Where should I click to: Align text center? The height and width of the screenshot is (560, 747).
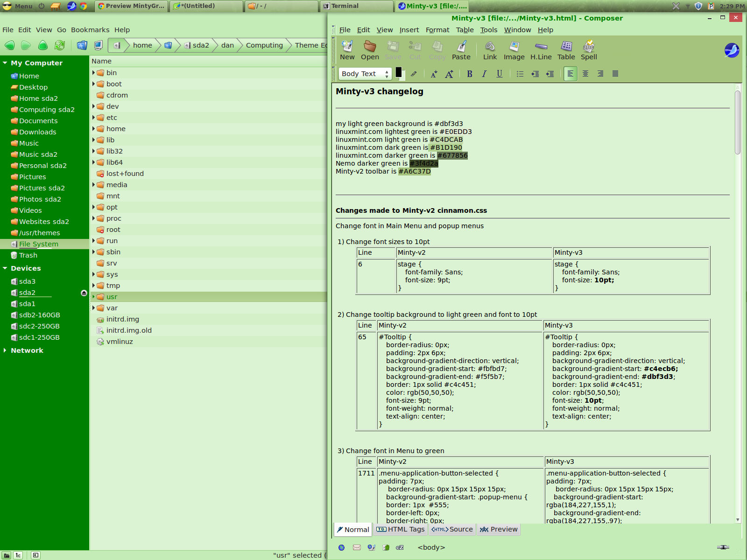(585, 74)
